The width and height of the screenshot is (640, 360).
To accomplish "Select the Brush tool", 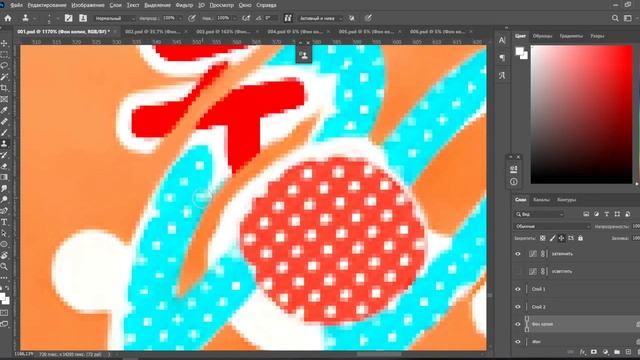I will (4, 133).
